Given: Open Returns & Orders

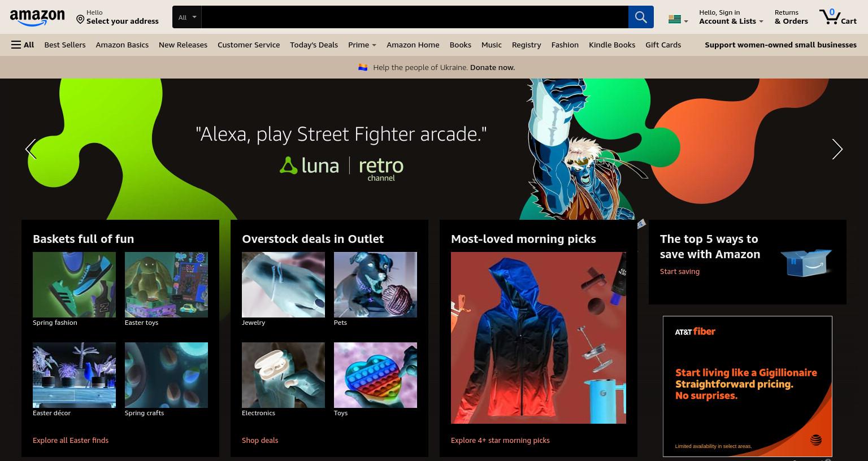Looking at the screenshot, I should coord(791,17).
